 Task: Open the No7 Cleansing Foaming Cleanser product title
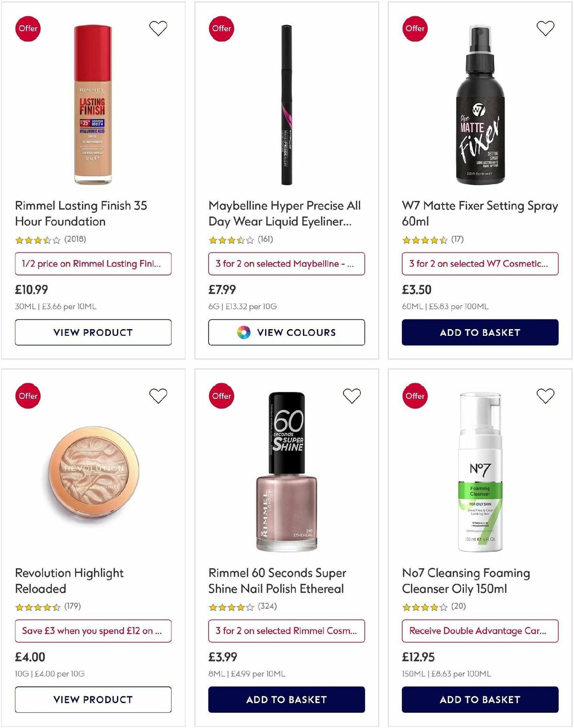tap(465, 581)
